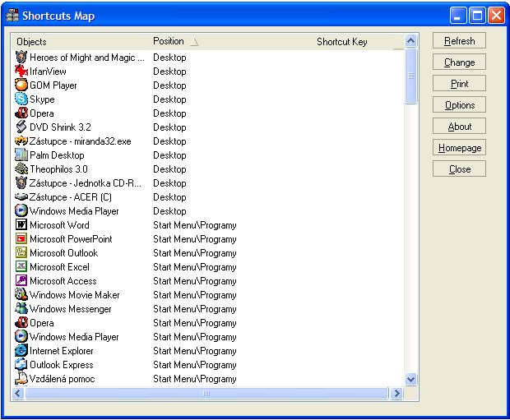Click the Theophilos 3.0 icon

tap(21, 169)
